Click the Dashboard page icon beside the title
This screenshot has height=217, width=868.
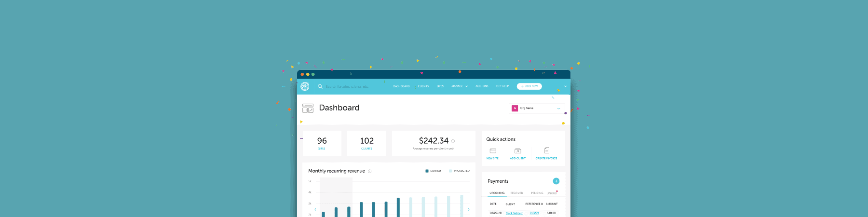[x=308, y=108]
